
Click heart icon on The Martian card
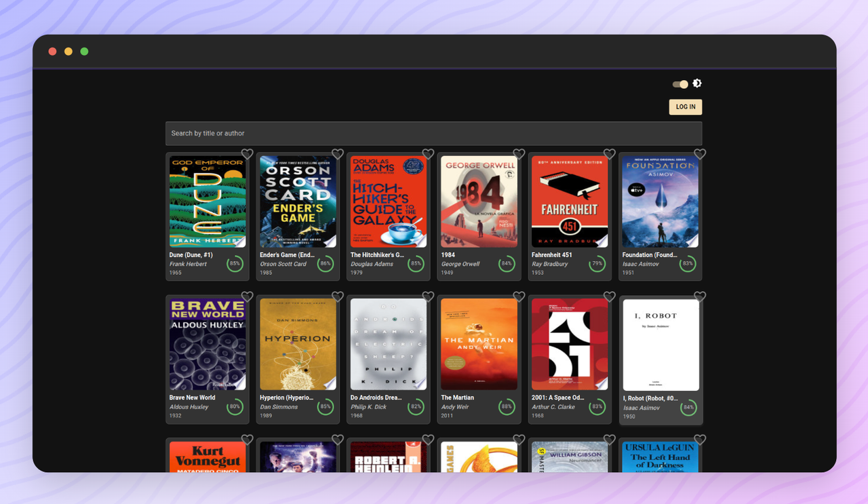pos(519,296)
